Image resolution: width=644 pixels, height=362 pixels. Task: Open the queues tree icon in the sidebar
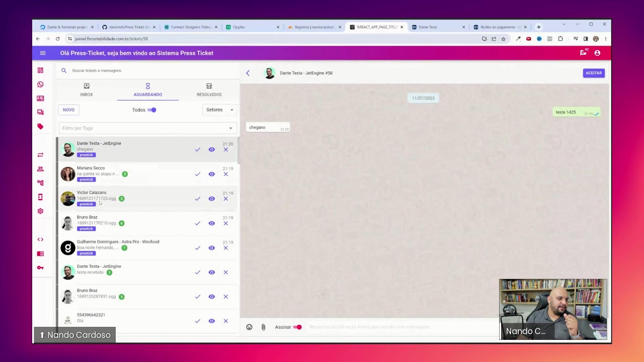tap(40, 183)
